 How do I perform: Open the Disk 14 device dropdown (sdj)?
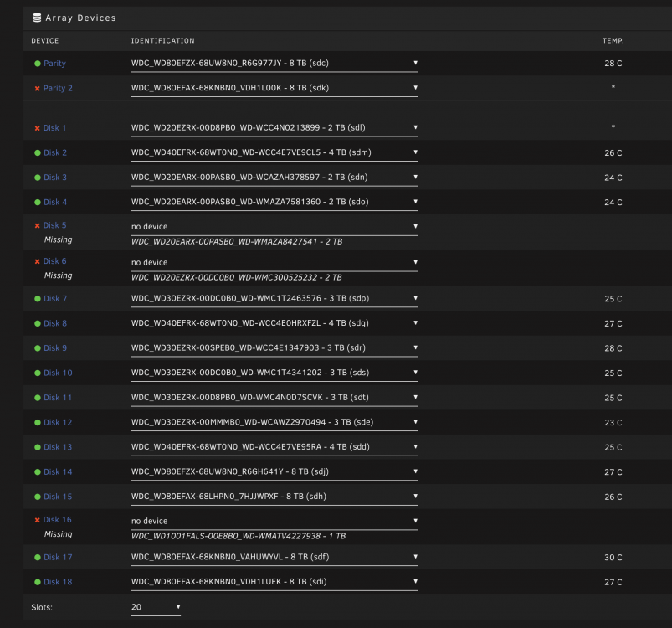tap(274, 472)
